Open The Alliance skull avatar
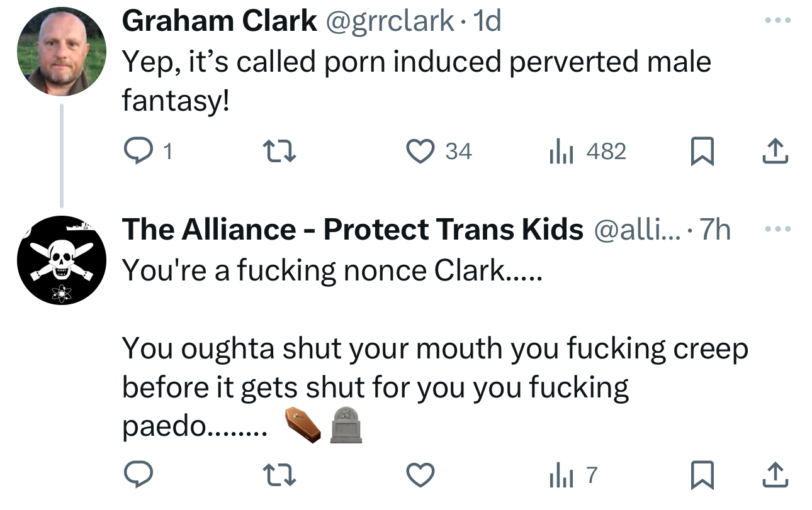Image resolution: width=812 pixels, height=510 pixels. (62, 260)
